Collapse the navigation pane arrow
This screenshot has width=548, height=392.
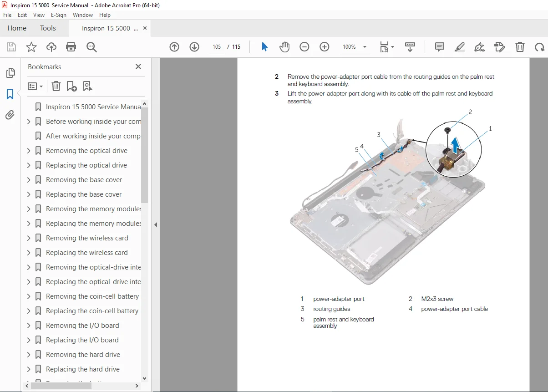[x=156, y=224]
